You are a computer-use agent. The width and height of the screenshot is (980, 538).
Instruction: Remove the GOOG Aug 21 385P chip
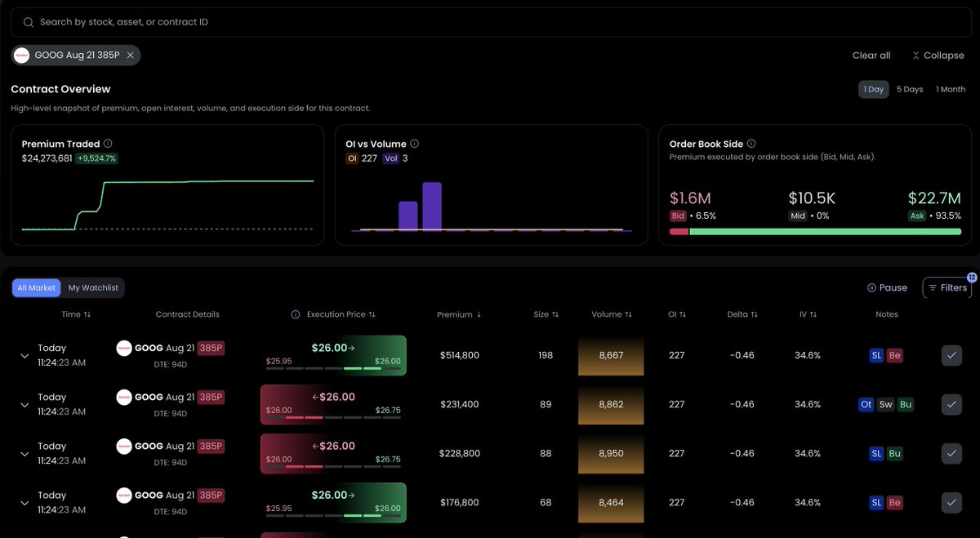[x=130, y=56]
